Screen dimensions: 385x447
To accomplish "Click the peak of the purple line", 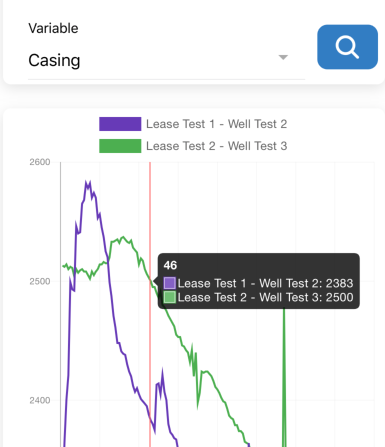I will click(x=88, y=182).
